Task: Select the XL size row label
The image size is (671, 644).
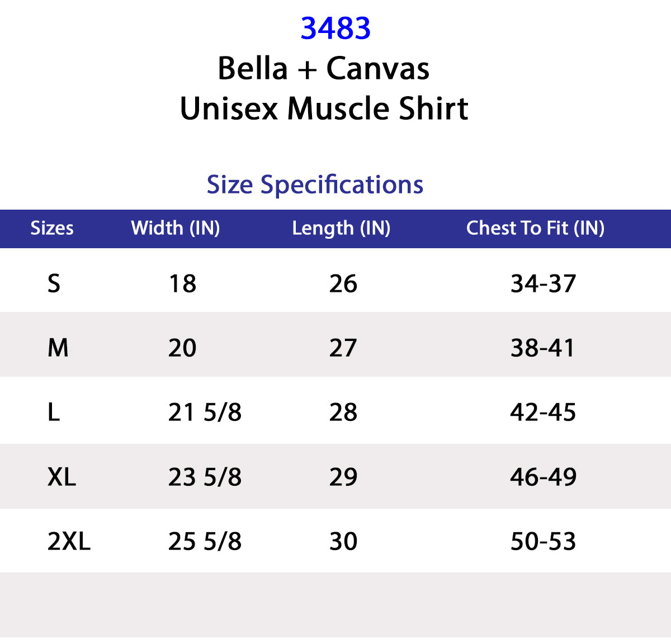Action: [x=62, y=477]
